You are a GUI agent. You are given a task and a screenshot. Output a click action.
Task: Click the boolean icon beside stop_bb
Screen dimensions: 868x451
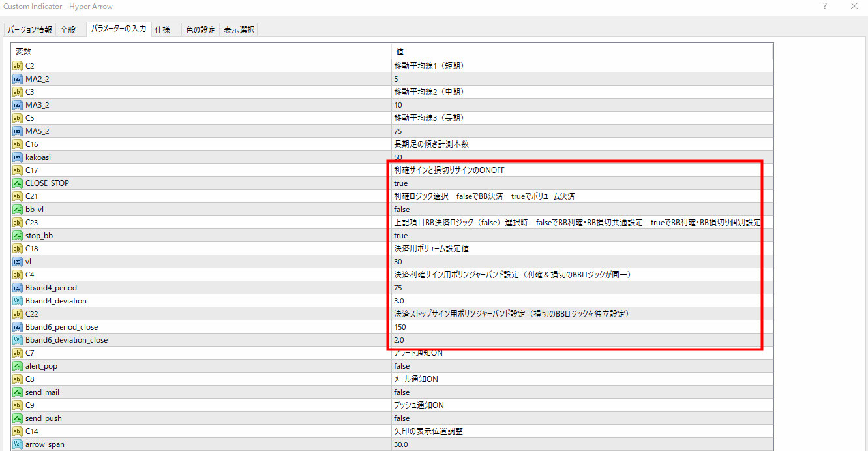tap(18, 235)
